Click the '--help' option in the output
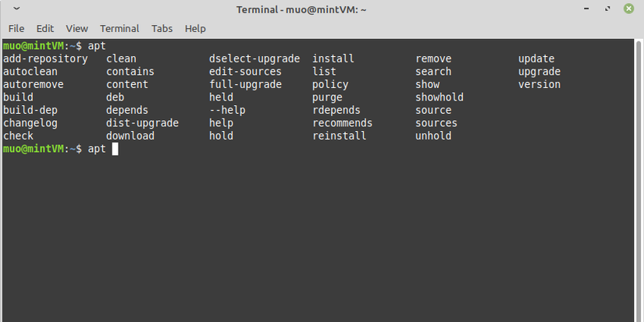 tap(227, 110)
